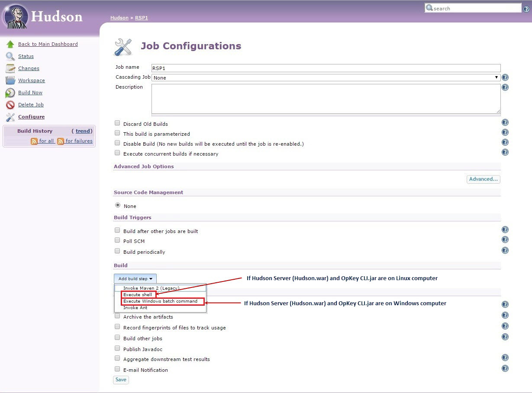Screen dimensions: 532x393
Task: Enable Execute concurrent builds if necessary
Action: (x=117, y=153)
